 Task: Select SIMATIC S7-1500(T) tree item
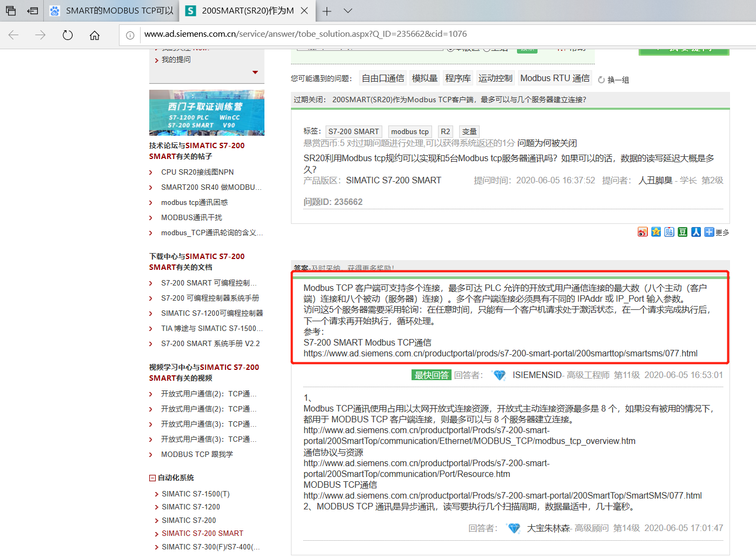[x=196, y=494]
